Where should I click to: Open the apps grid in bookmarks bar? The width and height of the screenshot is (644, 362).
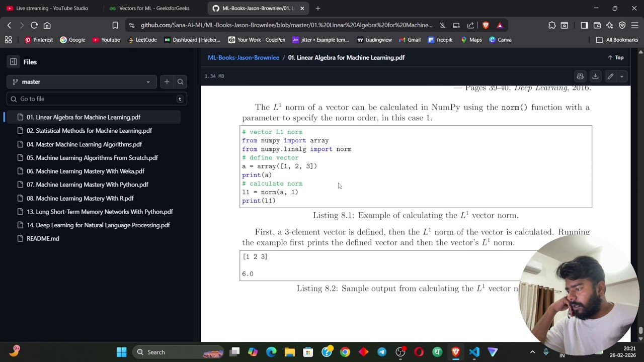8,40
